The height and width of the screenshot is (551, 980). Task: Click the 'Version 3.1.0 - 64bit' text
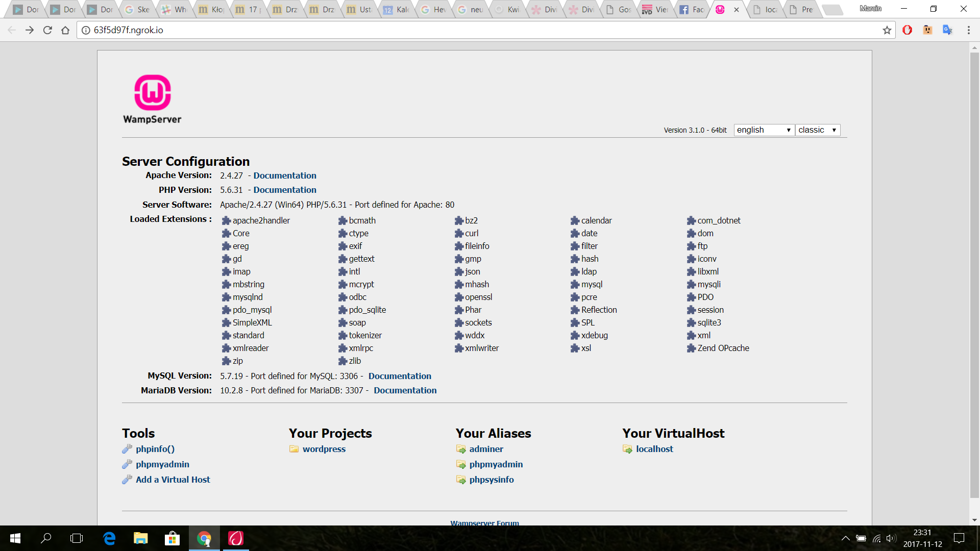pyautogui.click(x=695, y=130)
